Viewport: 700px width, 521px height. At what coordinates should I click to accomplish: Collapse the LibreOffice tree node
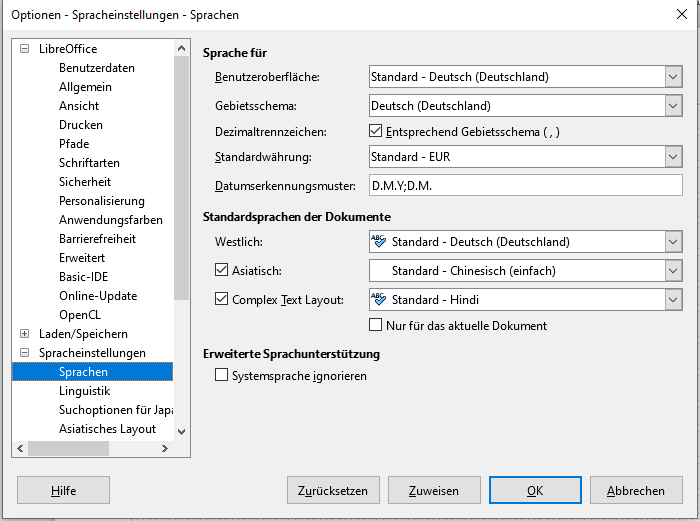25,48
